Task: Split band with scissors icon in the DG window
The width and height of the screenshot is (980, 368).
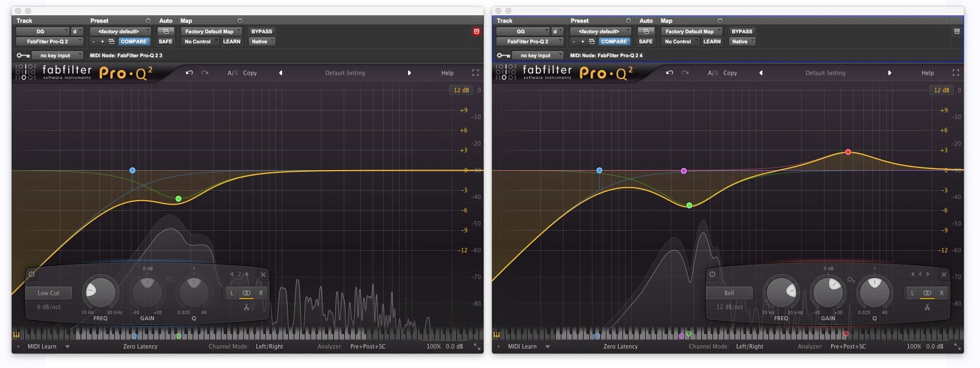Action: tap(247, 307)
